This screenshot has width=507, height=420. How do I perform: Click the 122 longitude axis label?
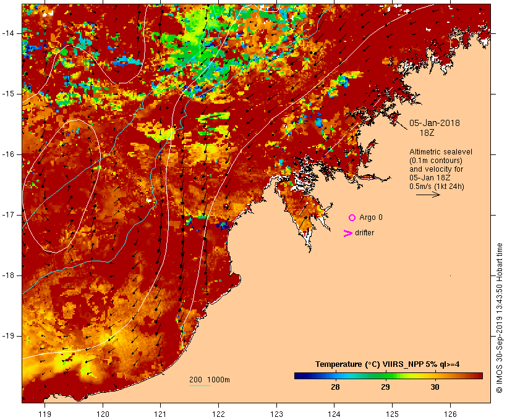pos(219,414)
